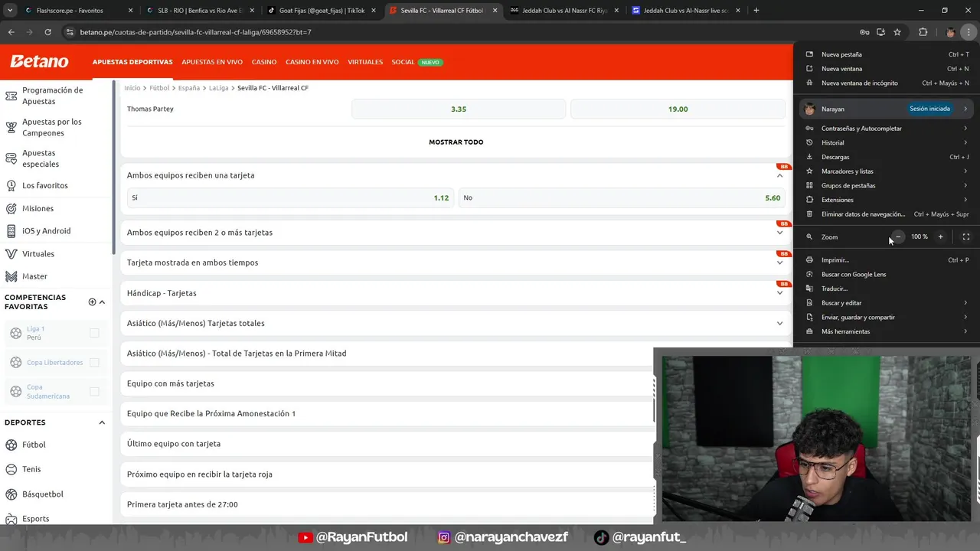
Task: Open Extensiones submenu
Action: click(x=887, y=200)
